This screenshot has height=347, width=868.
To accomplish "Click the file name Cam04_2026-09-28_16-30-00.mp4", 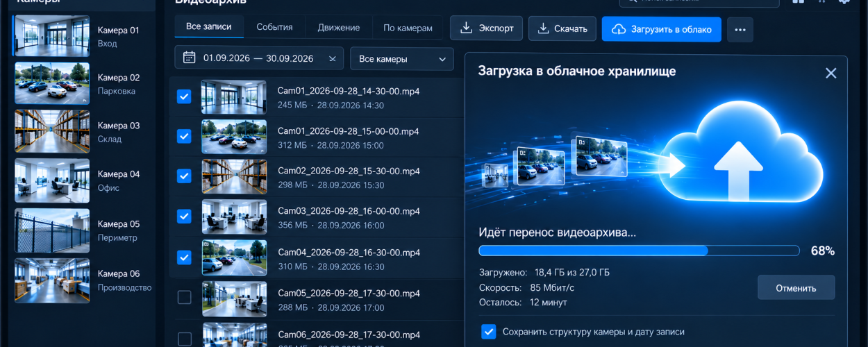I will click(x=348, y=252).
